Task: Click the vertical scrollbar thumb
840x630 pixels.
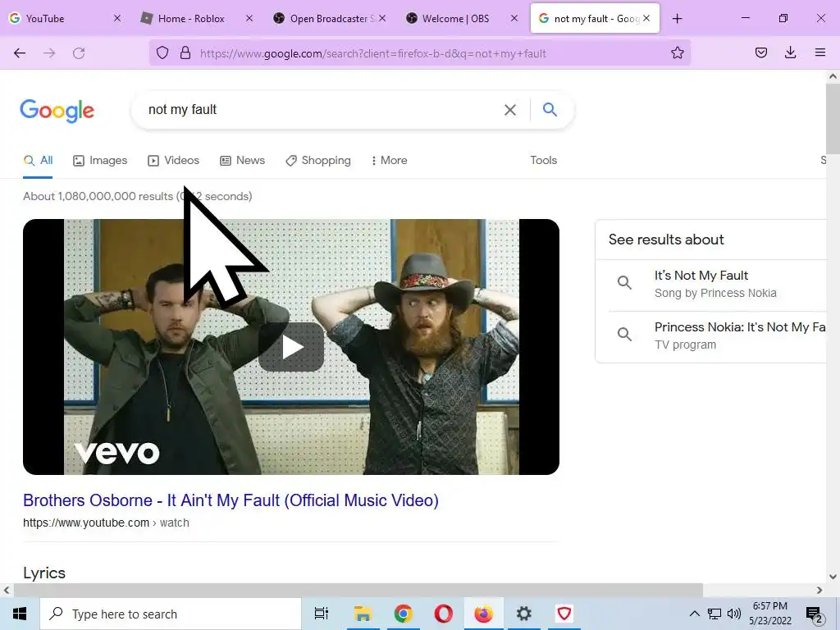Action: click(833, 118)
